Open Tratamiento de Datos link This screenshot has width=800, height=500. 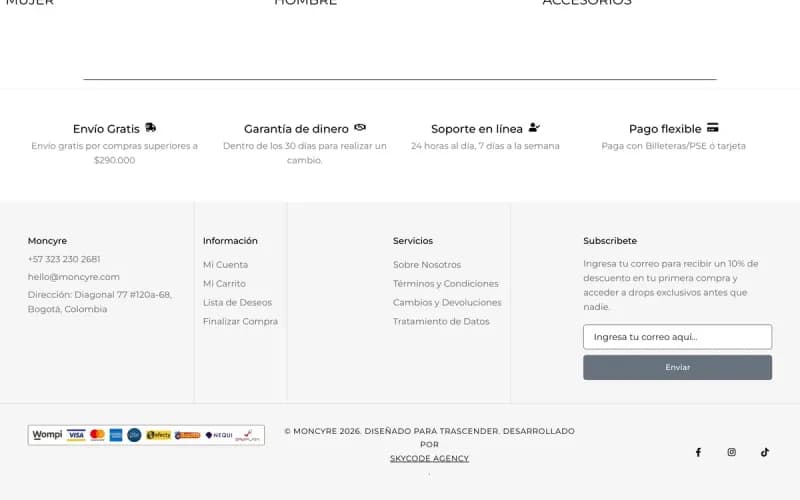point(441,321)
